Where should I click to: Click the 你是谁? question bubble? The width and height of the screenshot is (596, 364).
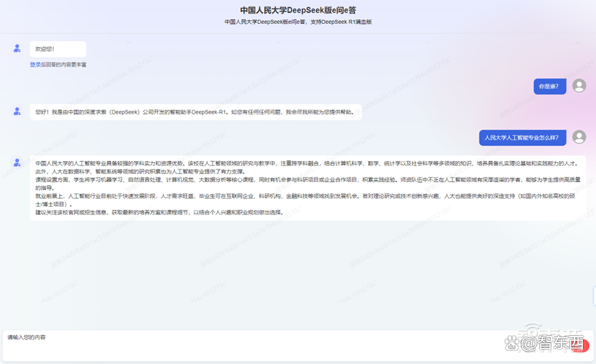pyautogui.click(x=550, y=86)
